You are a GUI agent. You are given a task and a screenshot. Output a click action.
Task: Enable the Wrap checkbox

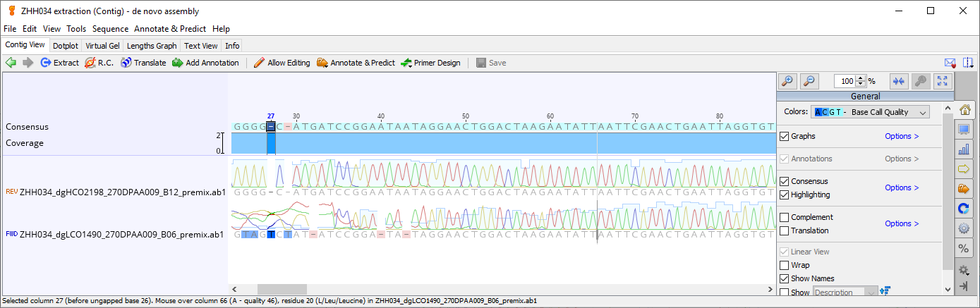785,265
